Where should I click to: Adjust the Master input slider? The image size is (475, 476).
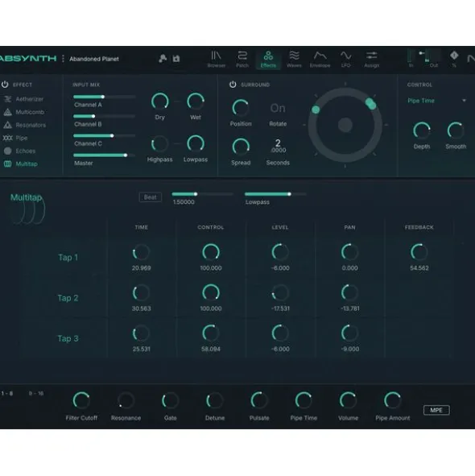coord(104,155)
